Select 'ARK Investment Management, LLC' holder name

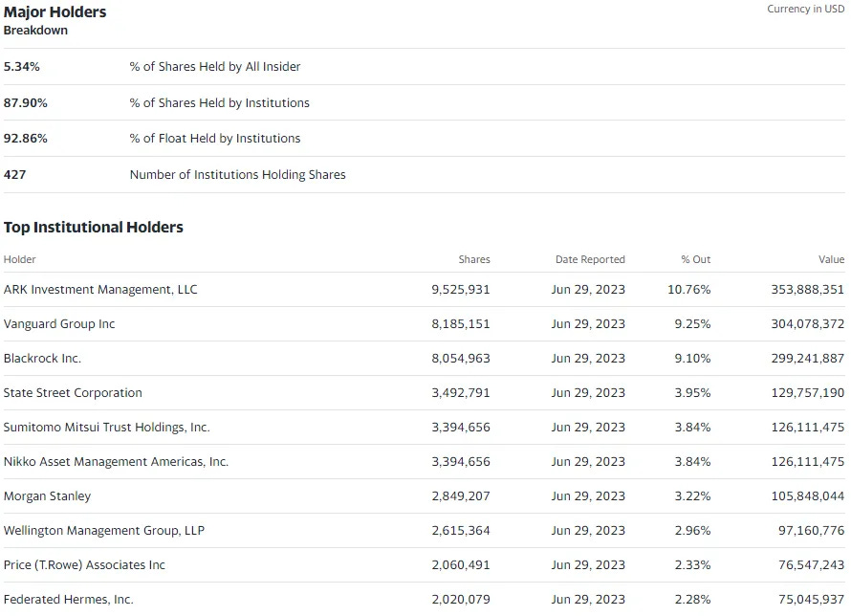[100, 290]
